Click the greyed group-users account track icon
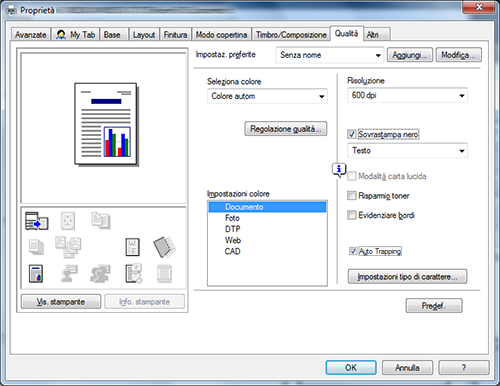 point(100,274)
